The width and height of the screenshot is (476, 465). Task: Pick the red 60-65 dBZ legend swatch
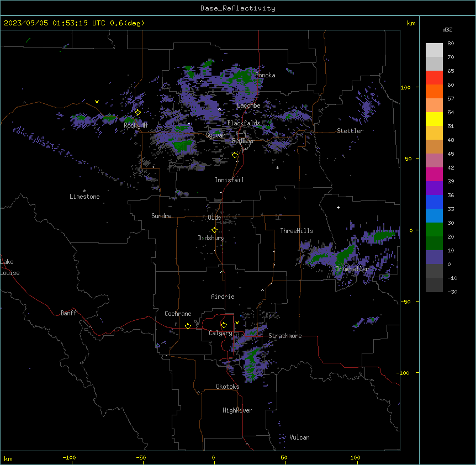(434, 78)
